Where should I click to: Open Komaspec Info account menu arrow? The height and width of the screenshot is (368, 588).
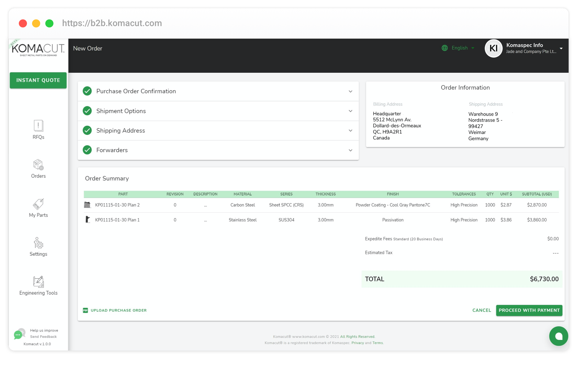click(x=561, y=48)
